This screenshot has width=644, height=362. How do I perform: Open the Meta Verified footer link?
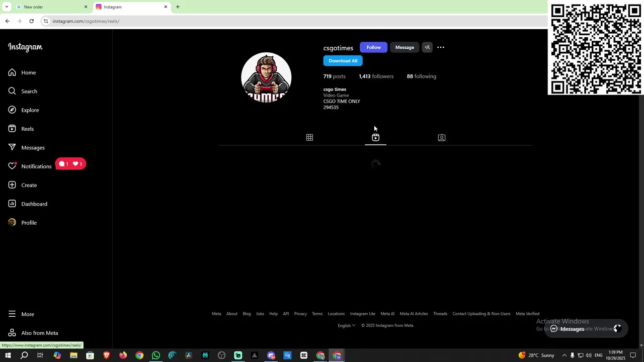pos(527,314)
